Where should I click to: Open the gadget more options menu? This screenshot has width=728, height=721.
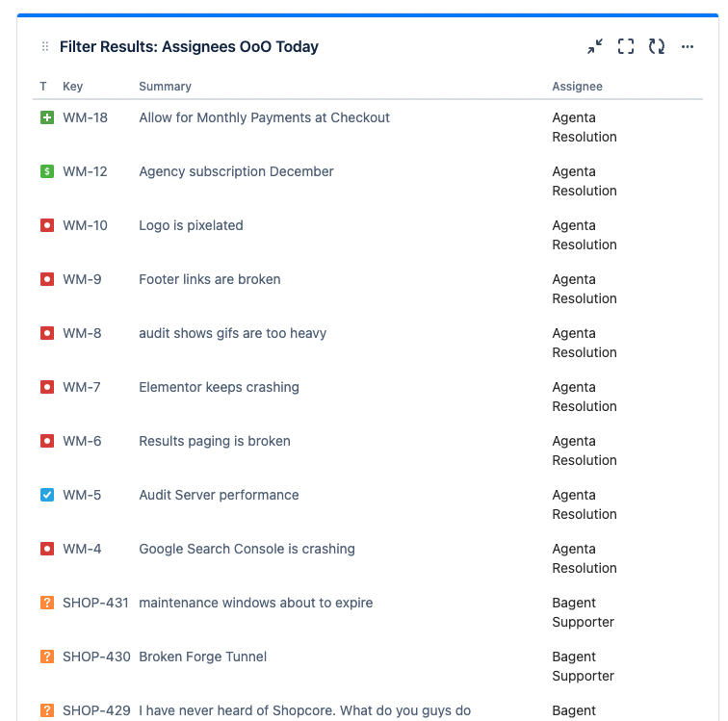688,46
